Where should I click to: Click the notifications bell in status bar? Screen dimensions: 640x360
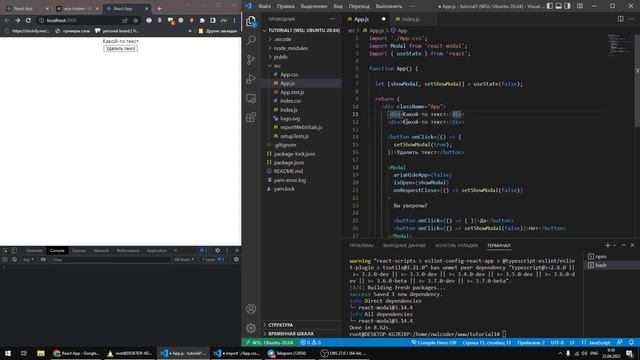(631, 342)
